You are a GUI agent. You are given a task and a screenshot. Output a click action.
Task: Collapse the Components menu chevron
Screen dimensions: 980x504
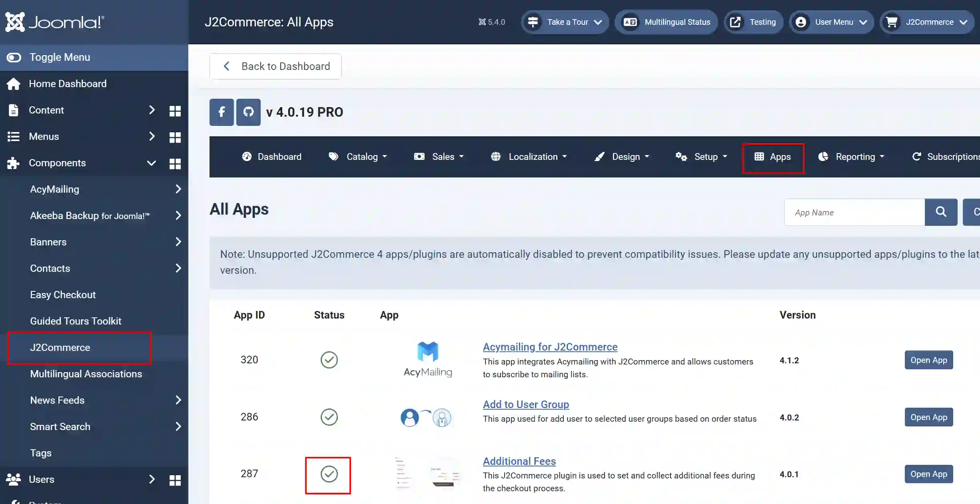(152, 163)
